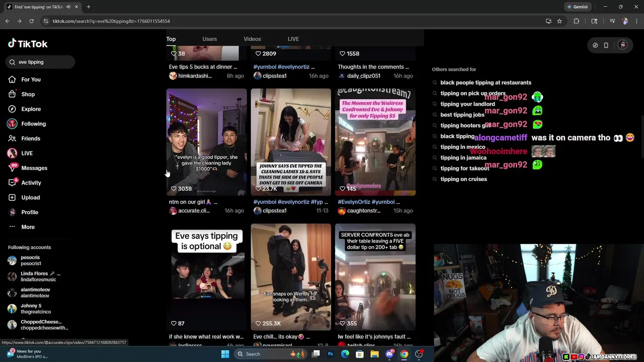Open Microsoft Edge from the taskbar
This screenshot has height=362, width=644.
coord(345,354)
